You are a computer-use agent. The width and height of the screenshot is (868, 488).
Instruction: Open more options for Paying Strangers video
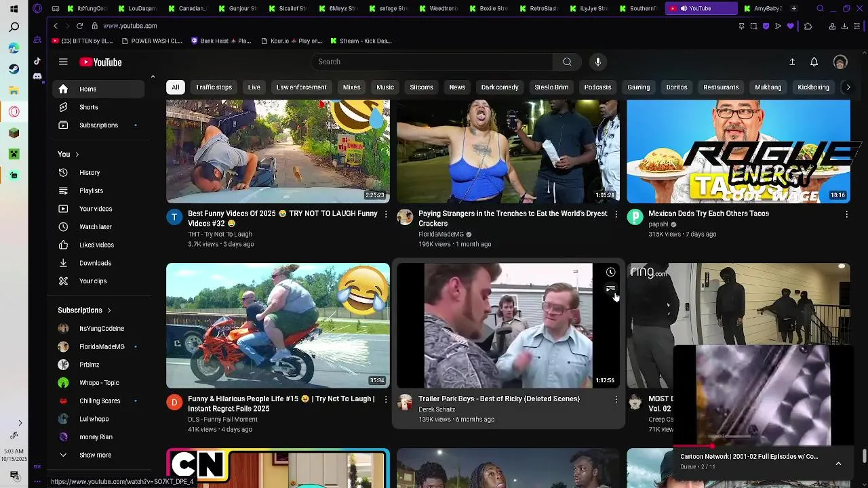click(616, 214)
